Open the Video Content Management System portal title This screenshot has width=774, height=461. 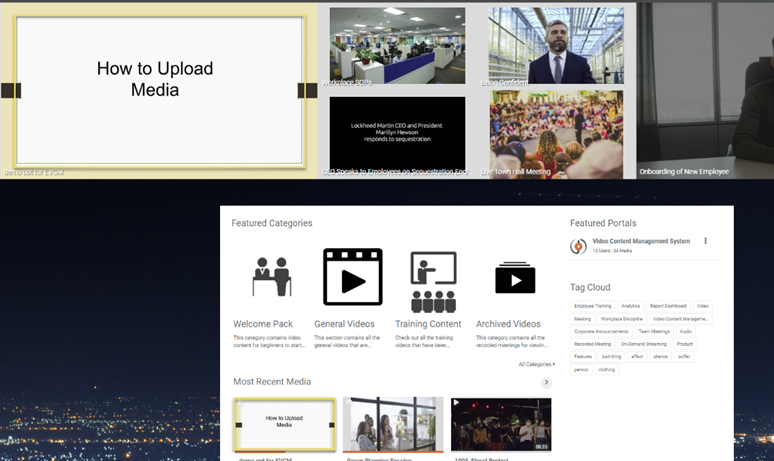(641, 241)
